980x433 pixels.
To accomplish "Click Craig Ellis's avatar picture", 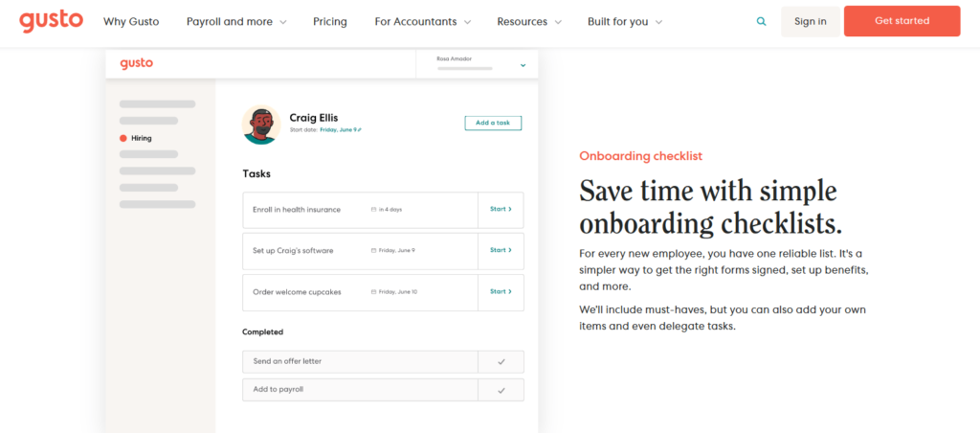I will click(x=260, y=125).
